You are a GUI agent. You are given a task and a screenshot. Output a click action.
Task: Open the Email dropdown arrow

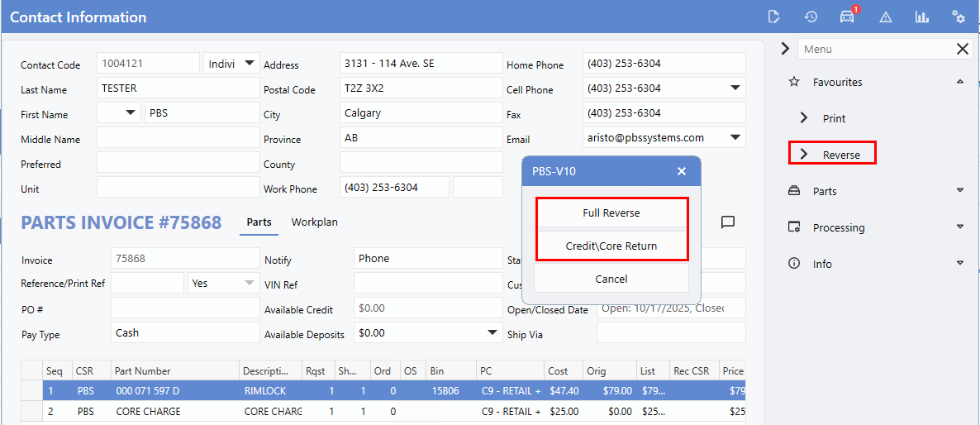[735, 138]
